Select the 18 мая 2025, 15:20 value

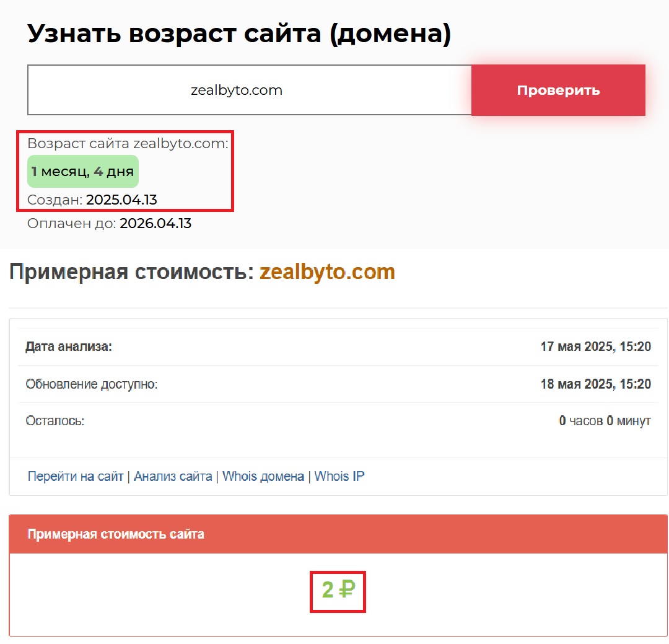point(595,384)
